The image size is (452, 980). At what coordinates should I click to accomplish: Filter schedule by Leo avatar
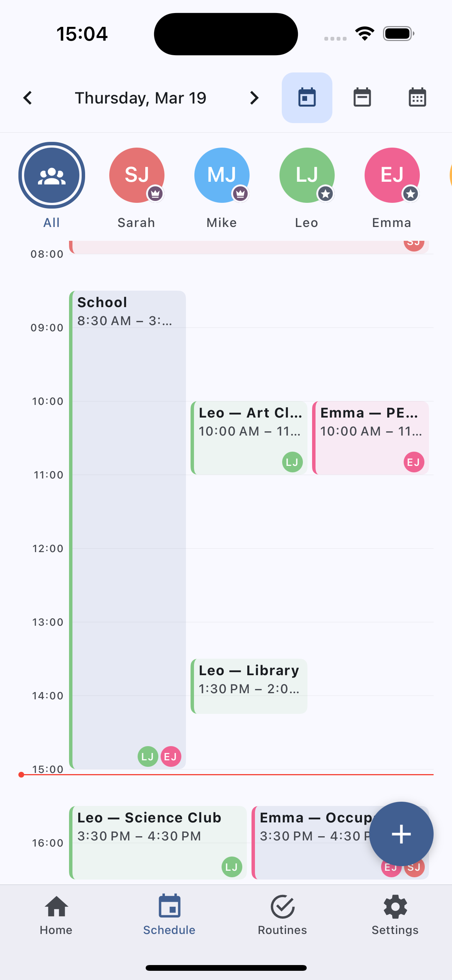(x=307, y=176)
